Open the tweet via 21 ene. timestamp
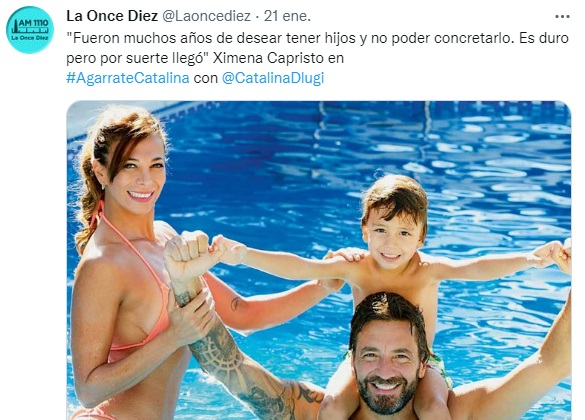 point(287,16)
